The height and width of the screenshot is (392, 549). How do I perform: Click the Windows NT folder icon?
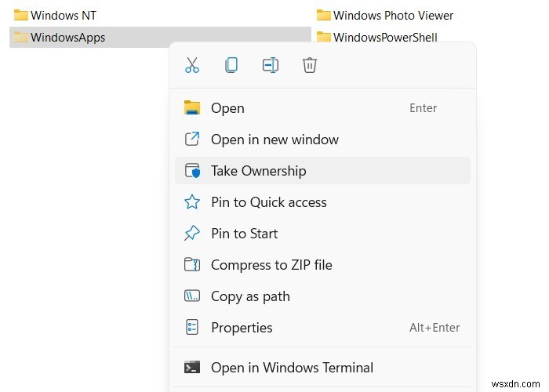point(20,15)
